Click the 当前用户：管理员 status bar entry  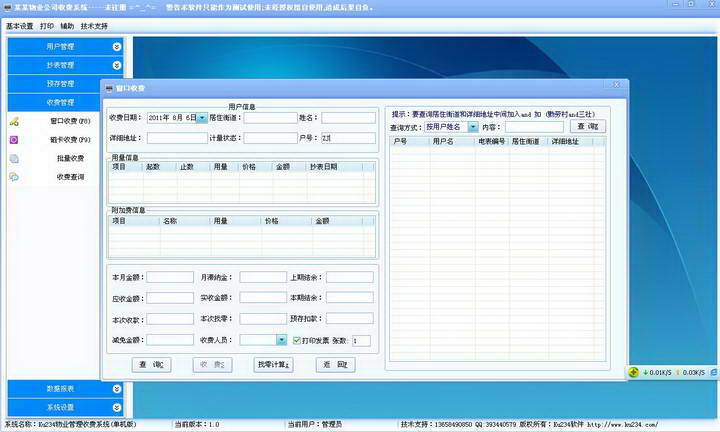tap(315, 425)
